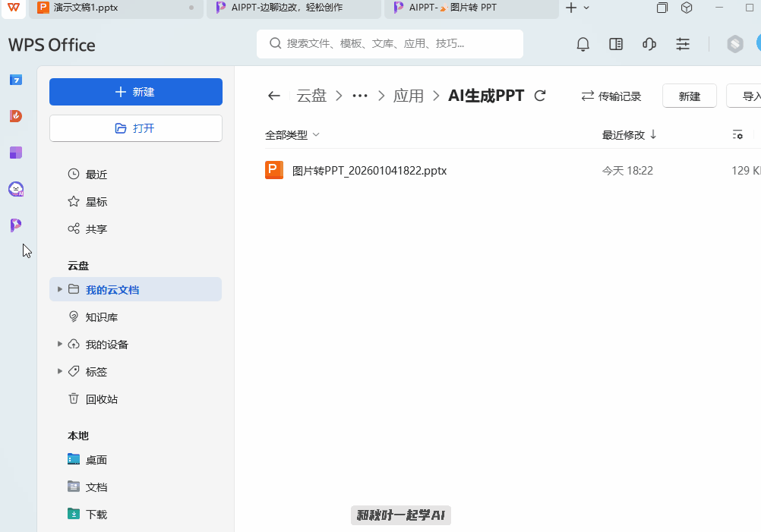Open 传输记录 transfer history
Viewport: 761px width, 532px height.
point(611,96)
